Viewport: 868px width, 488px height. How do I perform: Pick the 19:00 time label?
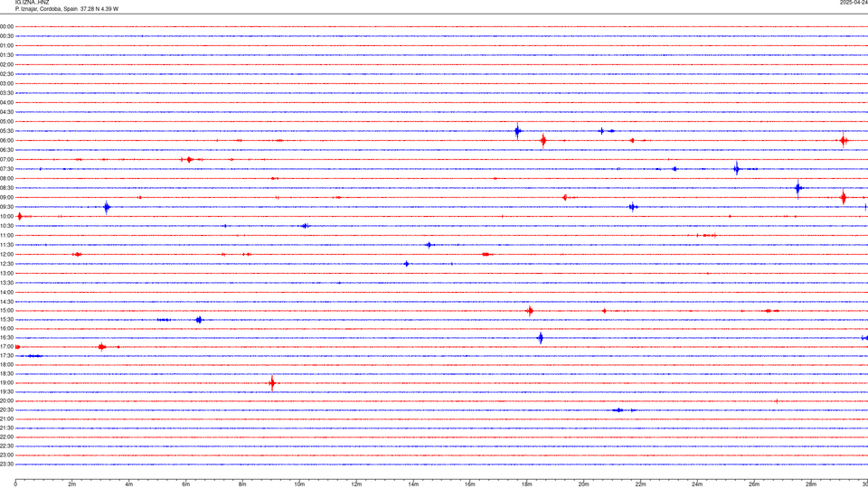click(x=6, y=383)
